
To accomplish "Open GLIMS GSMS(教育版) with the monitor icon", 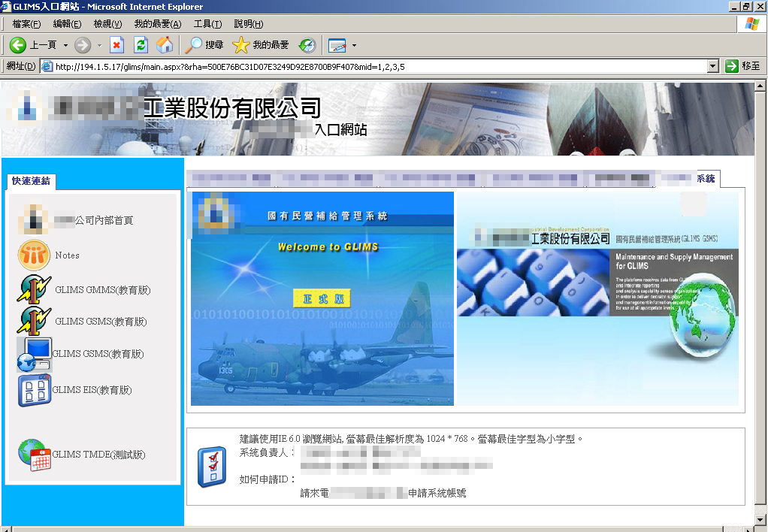I will pos(34,354).
